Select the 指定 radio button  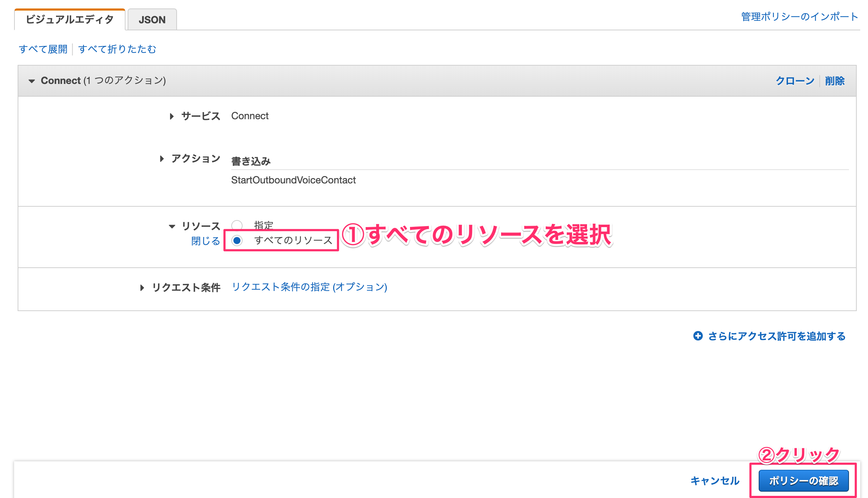pos(237,225)
